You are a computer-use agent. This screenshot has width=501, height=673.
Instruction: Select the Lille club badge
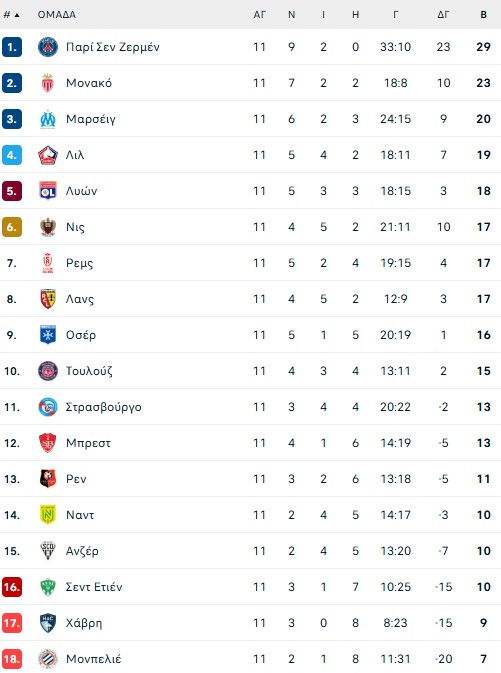pos(48,155)
